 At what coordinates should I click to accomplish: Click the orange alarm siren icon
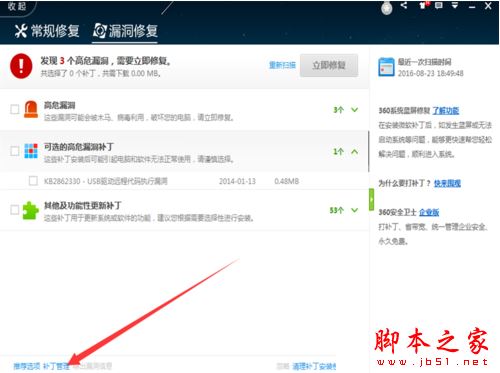31,109
